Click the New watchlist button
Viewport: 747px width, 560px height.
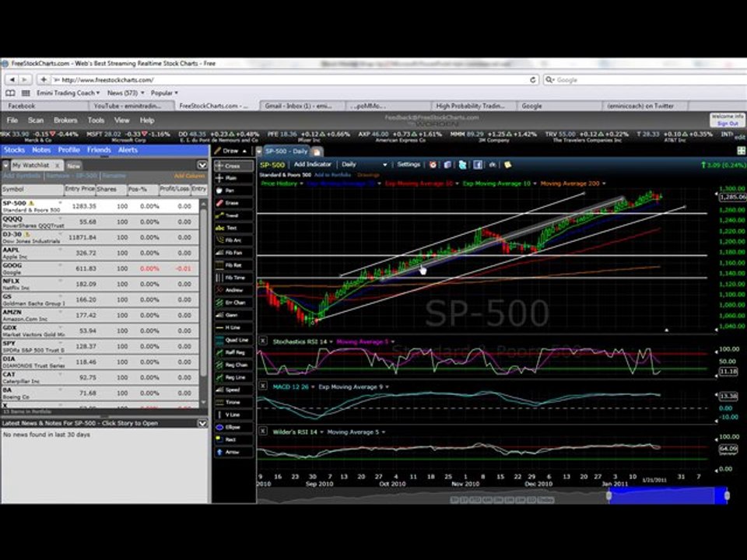tap(73, 166)
